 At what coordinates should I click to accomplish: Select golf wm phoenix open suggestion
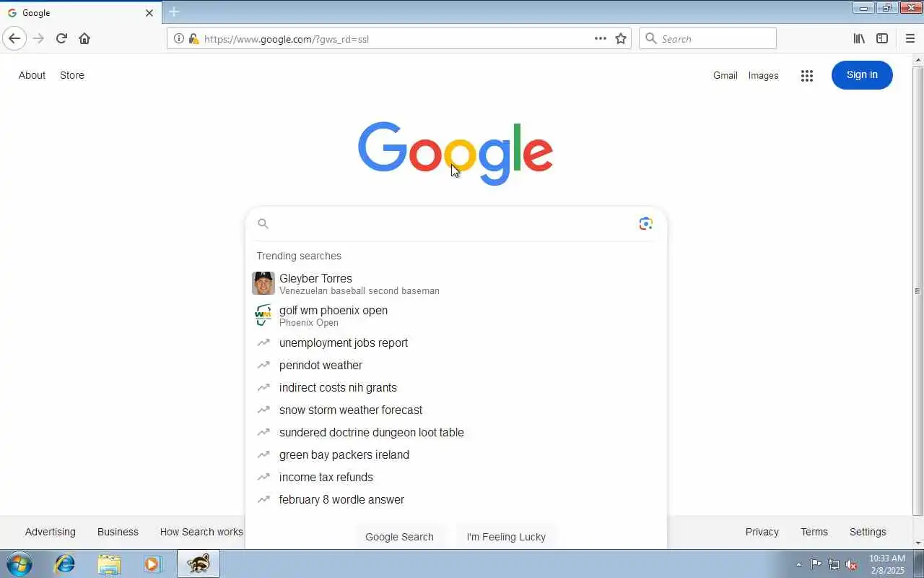[x=456, y=316]
